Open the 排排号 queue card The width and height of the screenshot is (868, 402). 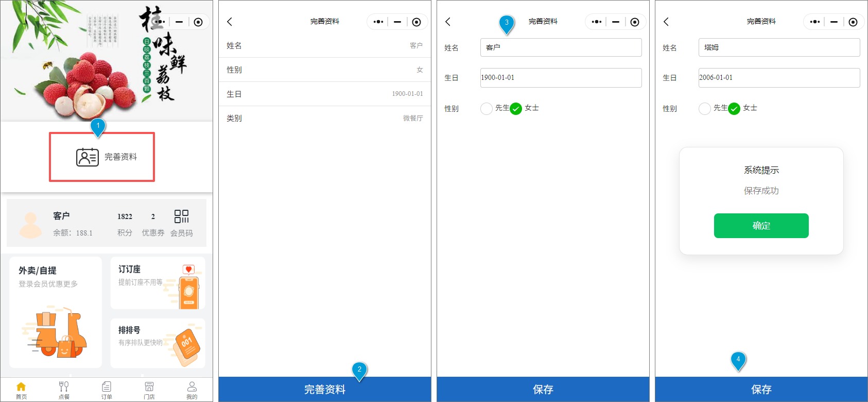[x=158, y=343]
